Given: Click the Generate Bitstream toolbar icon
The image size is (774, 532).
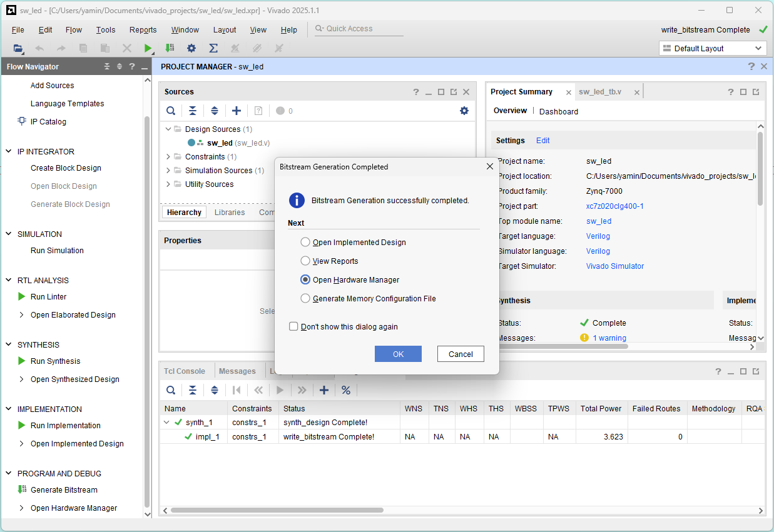Looking at the screenshot, I should click(x=170, y=48).
